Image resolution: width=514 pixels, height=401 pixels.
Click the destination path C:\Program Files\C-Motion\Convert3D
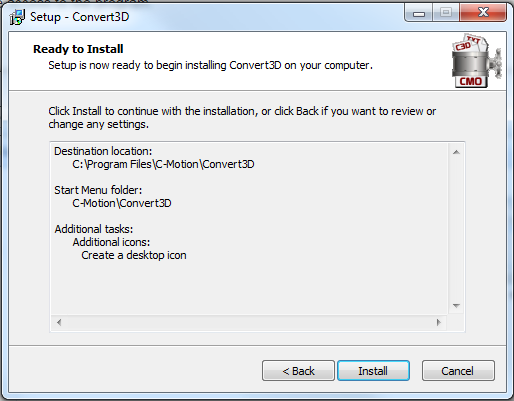tap(163, 164)
